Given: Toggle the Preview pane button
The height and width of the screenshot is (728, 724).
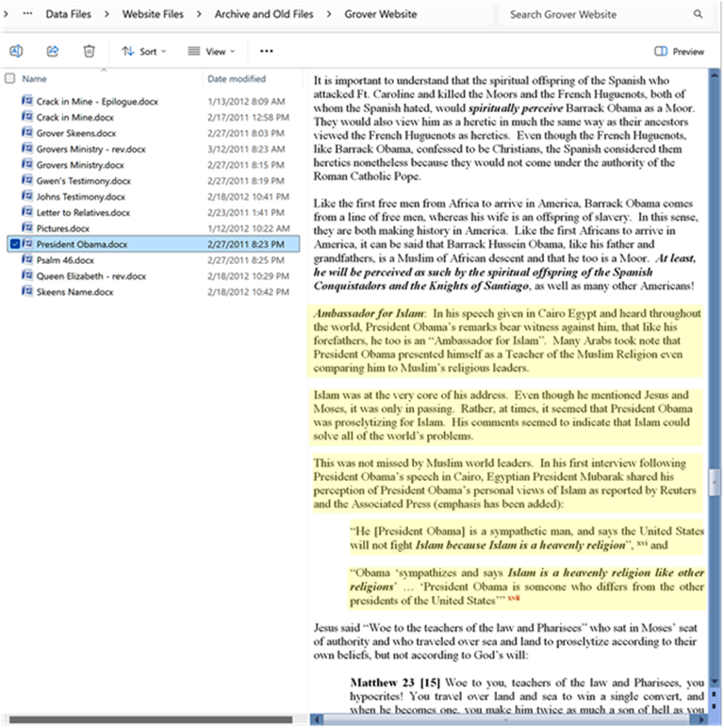Looking at the screenshot, I should tap(680, 52).
